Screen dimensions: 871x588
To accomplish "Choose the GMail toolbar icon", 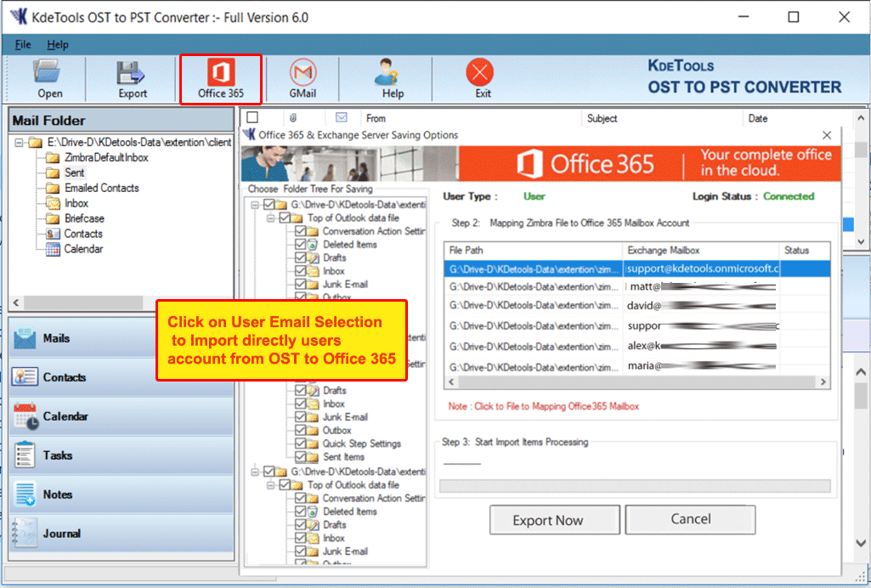I will [303, 72].
